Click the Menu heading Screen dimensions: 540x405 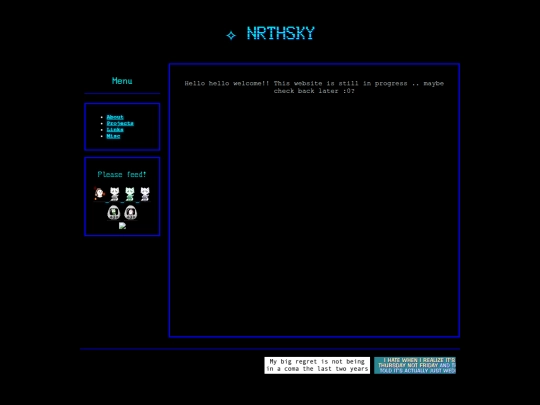[122, 81]
